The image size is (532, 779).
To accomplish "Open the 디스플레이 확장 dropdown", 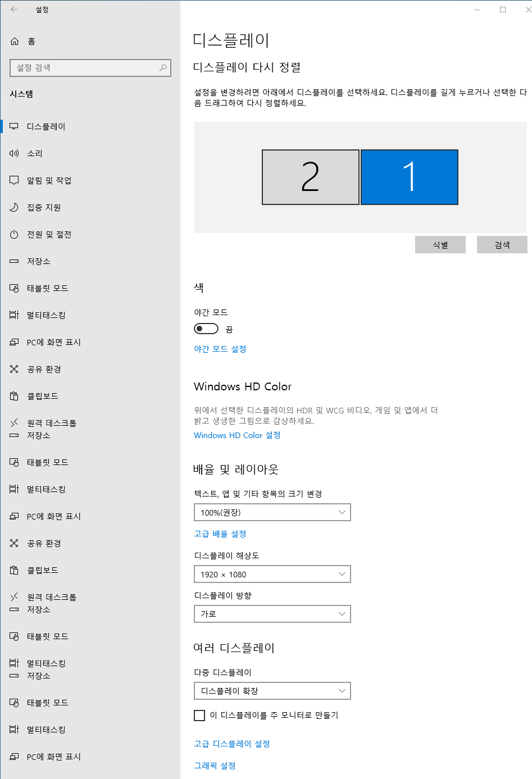I will click(272, 691).
